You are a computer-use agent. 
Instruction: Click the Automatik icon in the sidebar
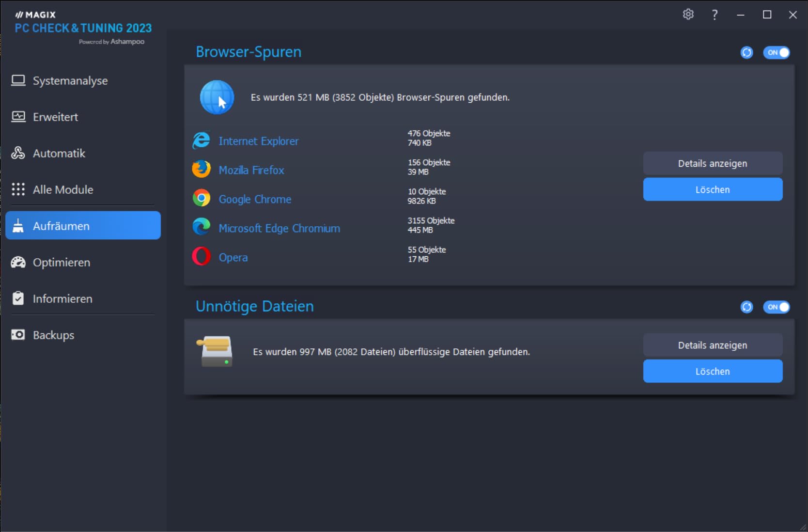click(18, 153)
